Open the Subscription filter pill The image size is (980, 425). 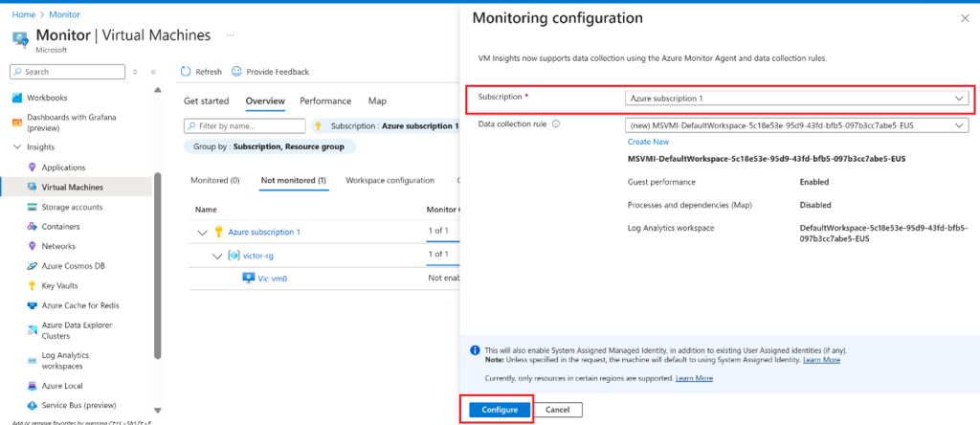coord(385,126)
